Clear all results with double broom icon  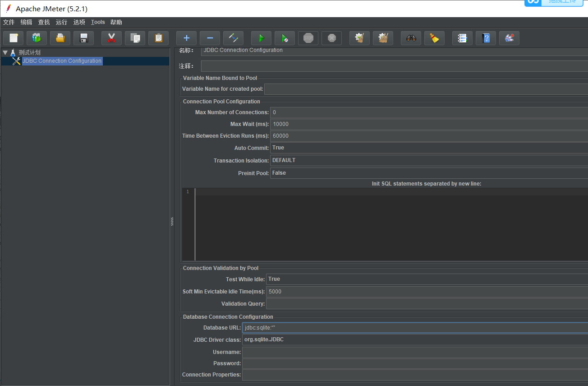383,38
